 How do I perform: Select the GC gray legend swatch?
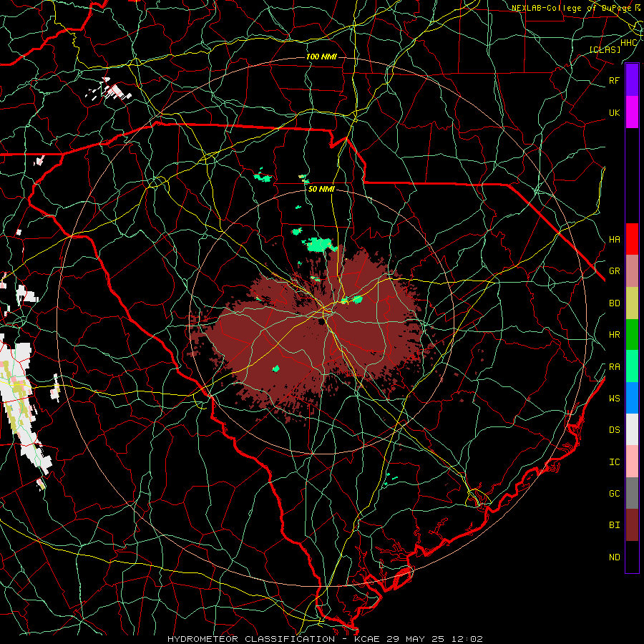pos(632,493)
